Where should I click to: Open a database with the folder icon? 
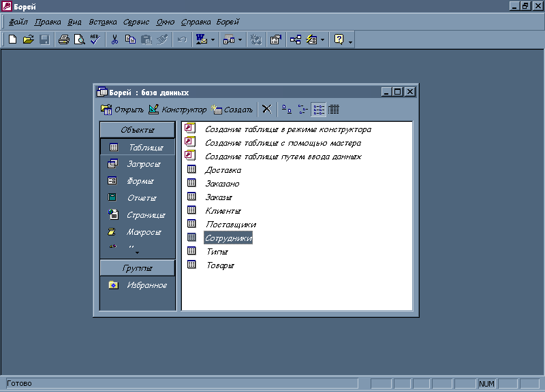(x=29, y=39)
